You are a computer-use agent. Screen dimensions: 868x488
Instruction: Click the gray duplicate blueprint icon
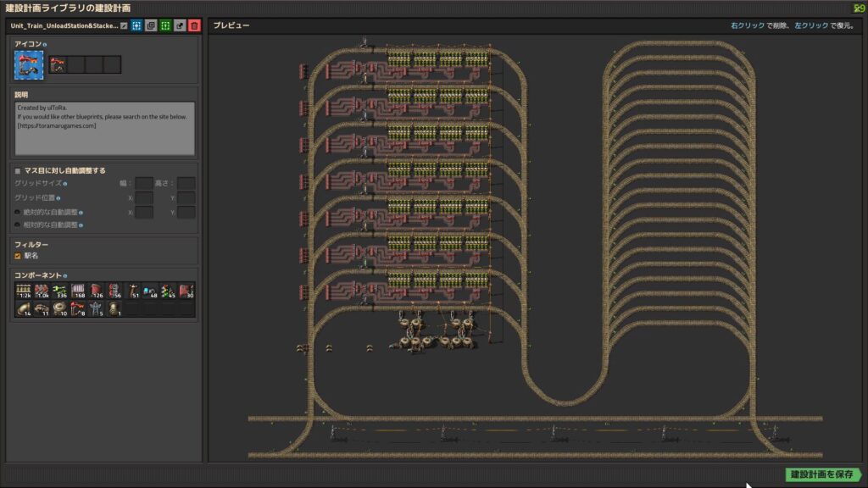pos(151,26)
